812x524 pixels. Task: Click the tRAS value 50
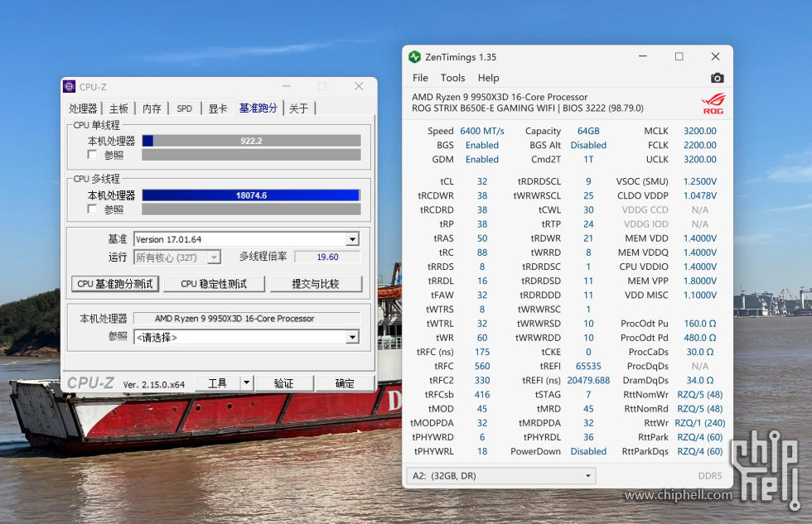[482, 238]
